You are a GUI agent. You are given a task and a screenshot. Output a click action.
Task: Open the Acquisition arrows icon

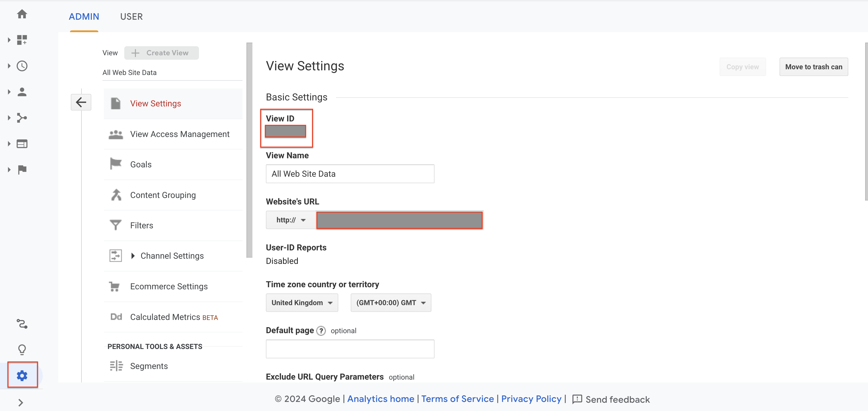pyautogui.click(x=22, y=118)
